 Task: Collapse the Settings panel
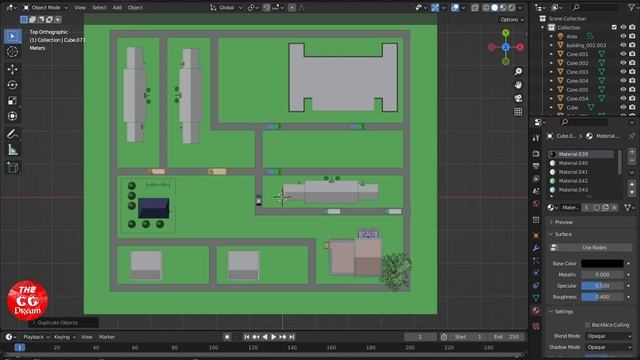pyautogui.click(x=564, y=312)
